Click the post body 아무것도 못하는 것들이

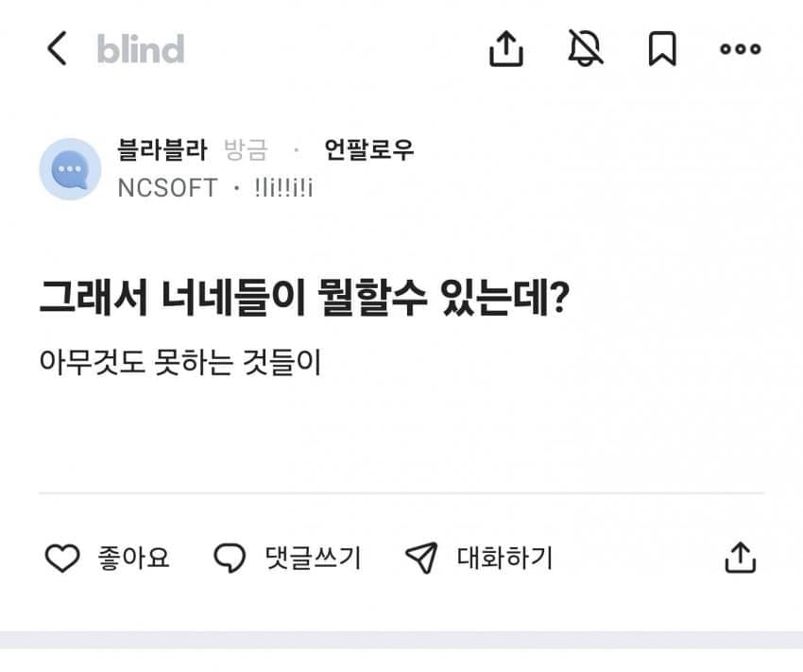(180, 362)
